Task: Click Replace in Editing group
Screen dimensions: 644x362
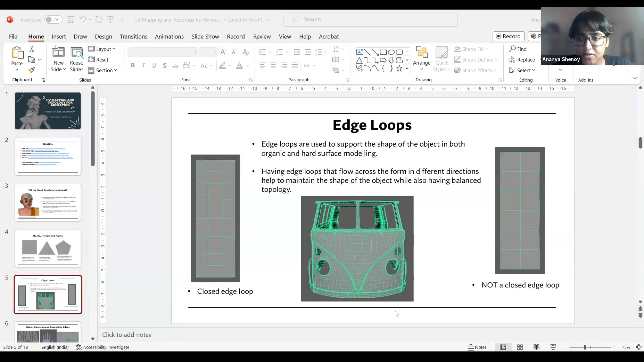Action: pyautogui.click(x=522, y=60)
